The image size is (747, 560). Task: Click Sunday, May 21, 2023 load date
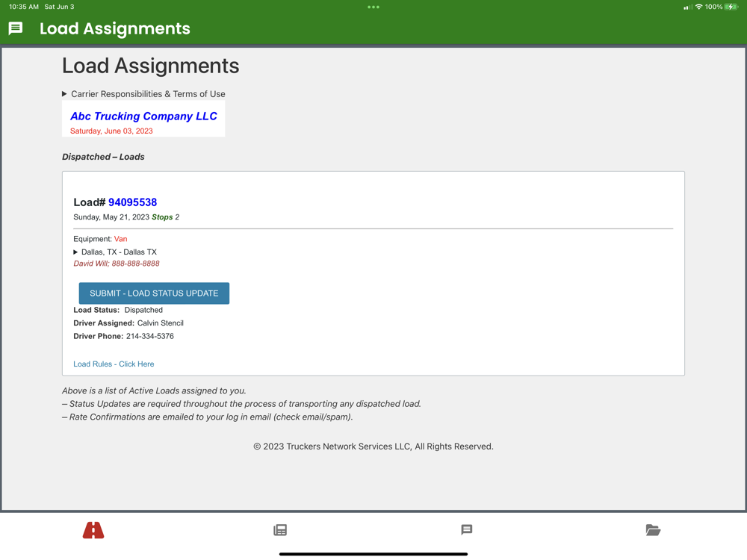coord(111,217)
